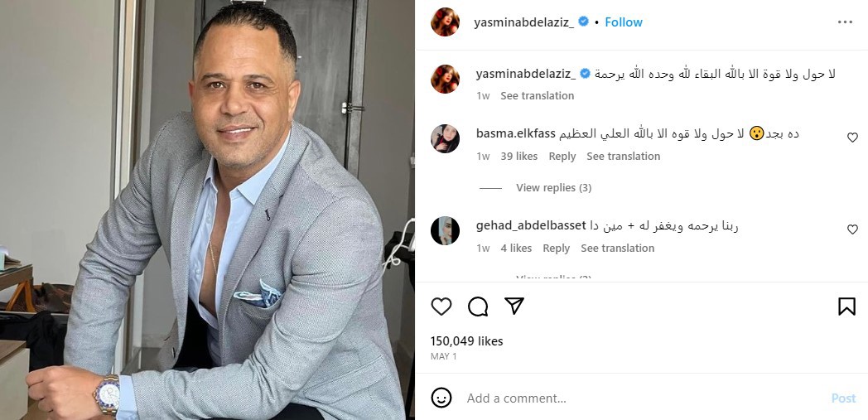This screenshot has width=868, height=420.
Task: Click the Add a comment field
Action: click(645, 398)
